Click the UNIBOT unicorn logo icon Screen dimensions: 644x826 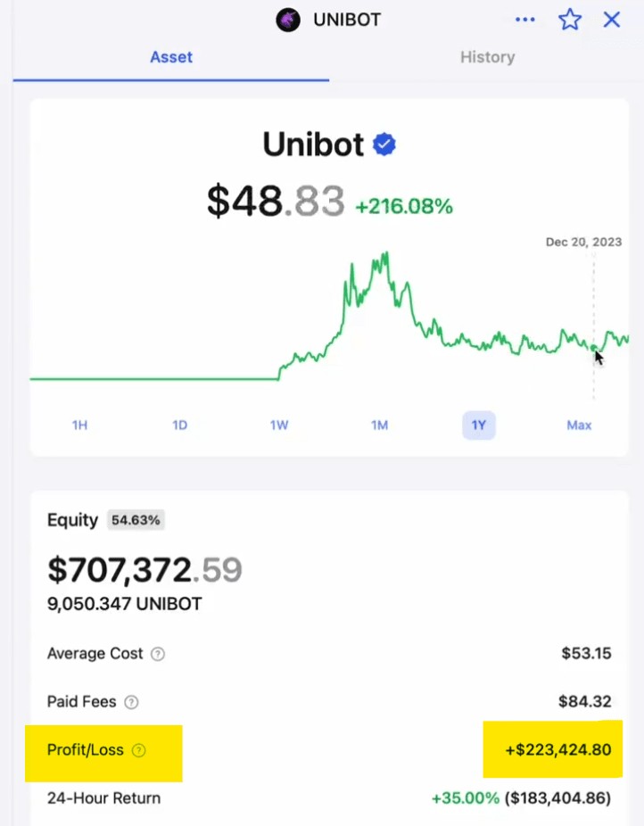click(x=288, y=20)
